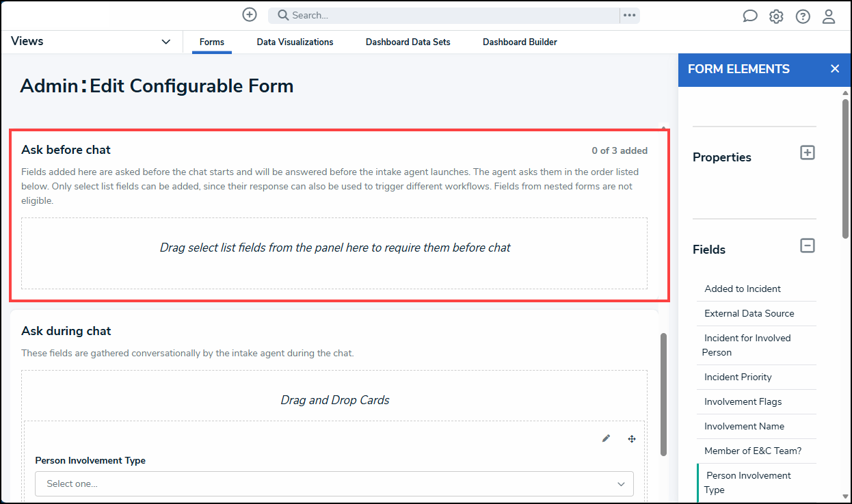Click the pencil edit icon on card
Image resolution: width=852 pixels, height=504 pixels.
tap(606, 438)
